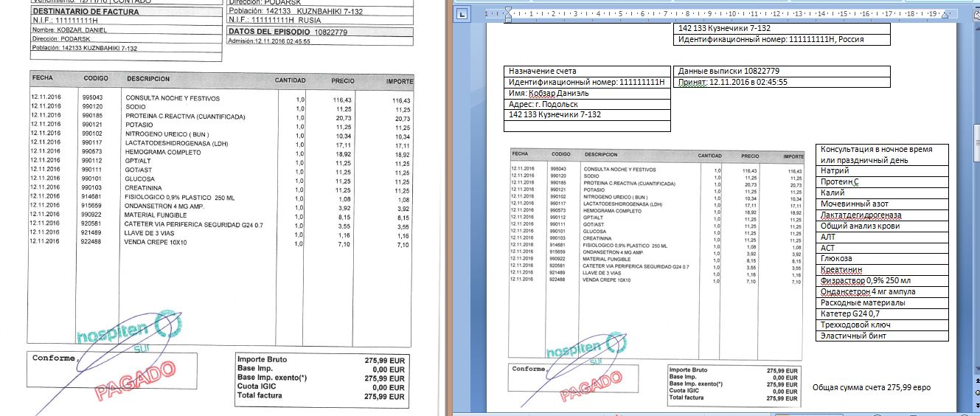Click the 'АСТ' cell
Image resolution: width=980 pixels, height=416 pixels.
(883, 248)
